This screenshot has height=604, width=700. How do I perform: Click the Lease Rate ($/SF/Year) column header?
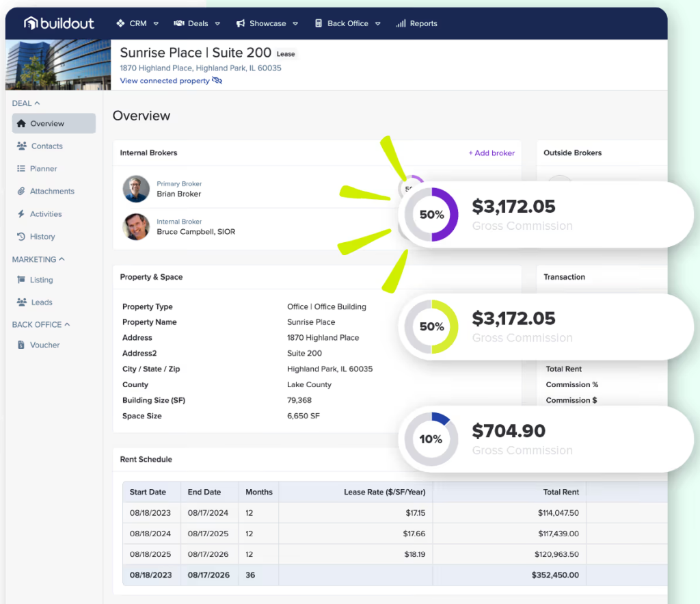[384, 492]
